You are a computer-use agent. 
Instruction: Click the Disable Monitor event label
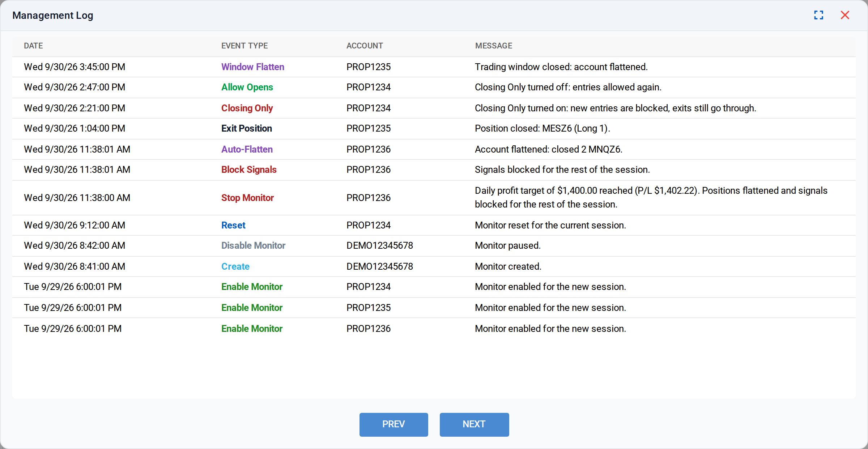253,245
